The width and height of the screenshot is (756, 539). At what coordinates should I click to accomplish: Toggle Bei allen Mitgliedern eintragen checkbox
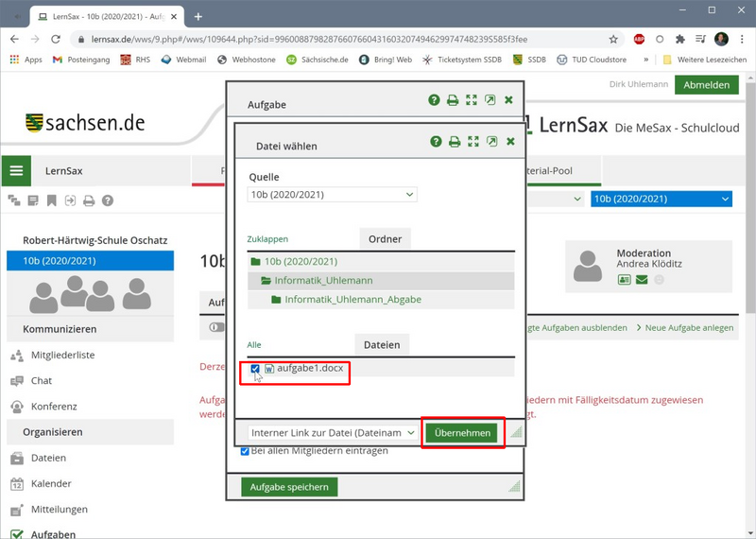[247, 451]
